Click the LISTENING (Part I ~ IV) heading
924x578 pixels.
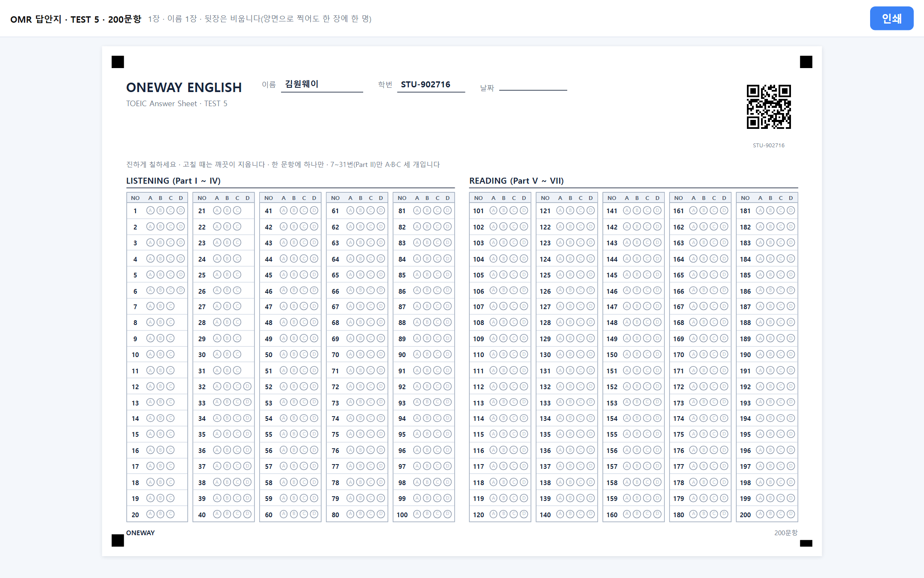click(173, 181)
